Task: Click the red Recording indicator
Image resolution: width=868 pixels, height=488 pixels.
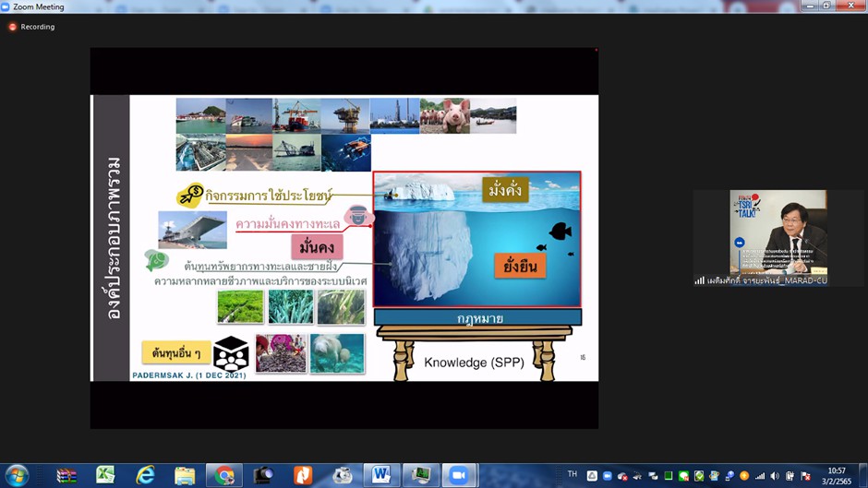Action: pos(13,27)
